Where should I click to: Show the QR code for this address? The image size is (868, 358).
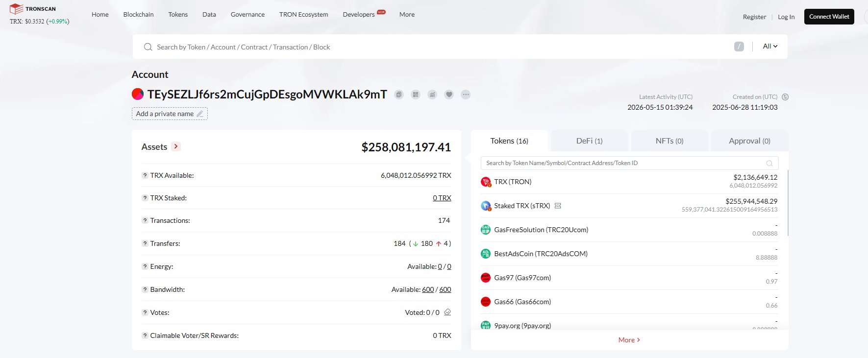point(416,95)
